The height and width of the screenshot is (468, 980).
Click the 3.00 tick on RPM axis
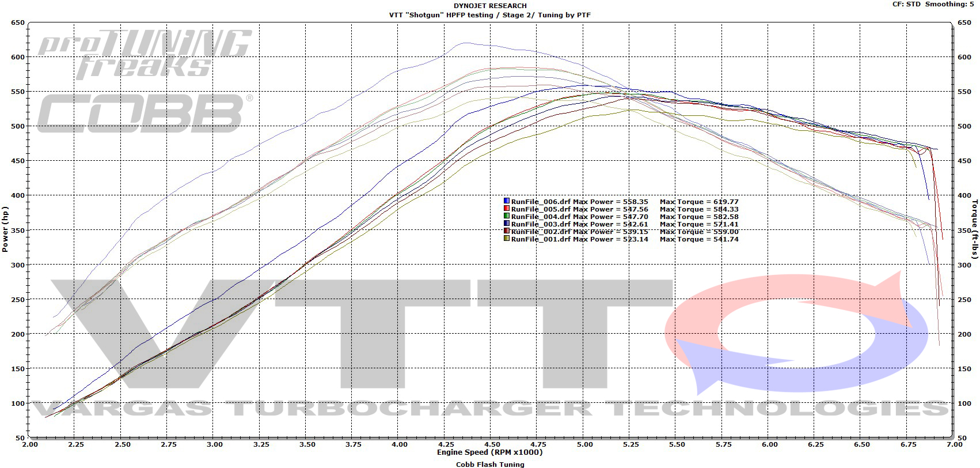214,444
